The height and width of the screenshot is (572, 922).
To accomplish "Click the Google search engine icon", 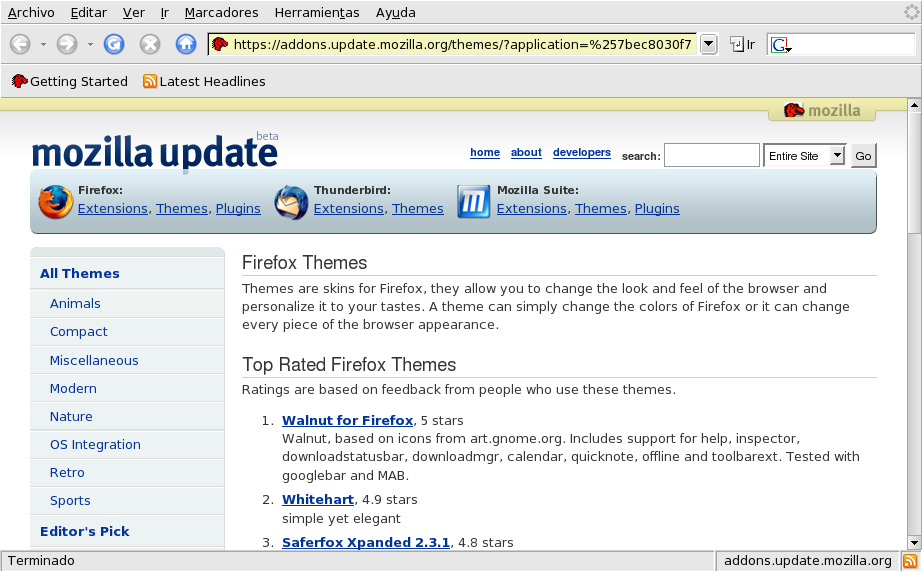I will click(780, 45).
